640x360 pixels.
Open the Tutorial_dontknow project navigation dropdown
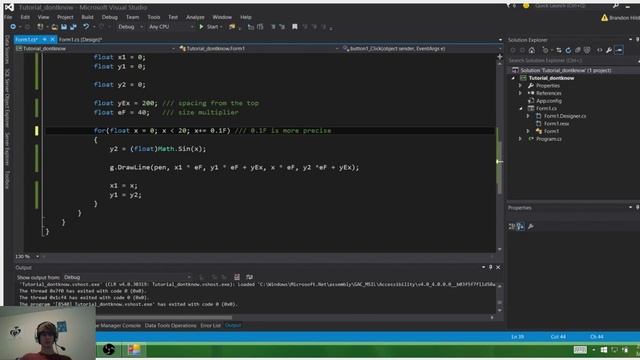point(96,49)
